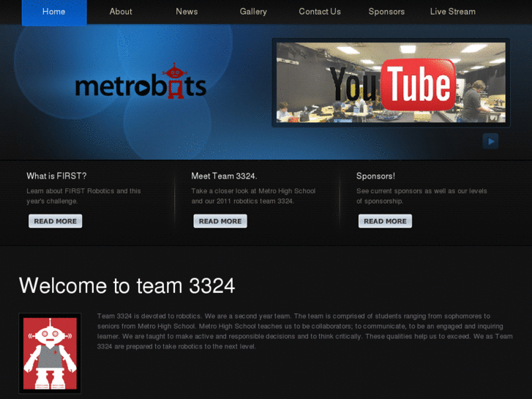The image size is (532, 399).
Task: Click 'Learn about FIRST Robotics' description text
Action: 83,196
